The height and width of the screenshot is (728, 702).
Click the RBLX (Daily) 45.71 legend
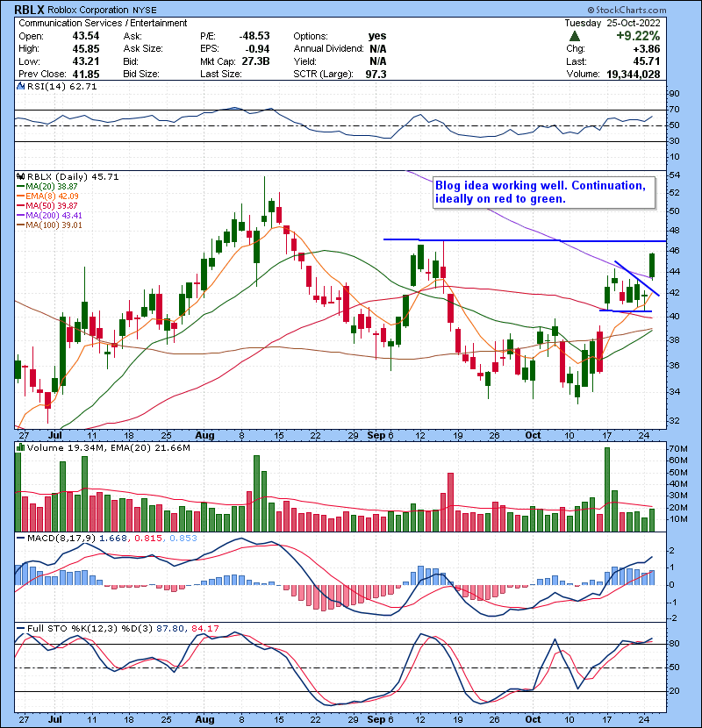[x=73, y=177]
